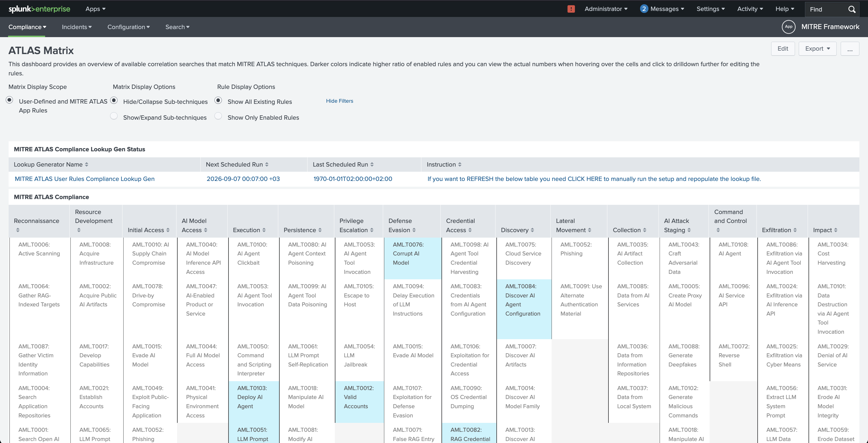Click the Hide Filters link
868x443 pixels.
click(x=339, y=101)
